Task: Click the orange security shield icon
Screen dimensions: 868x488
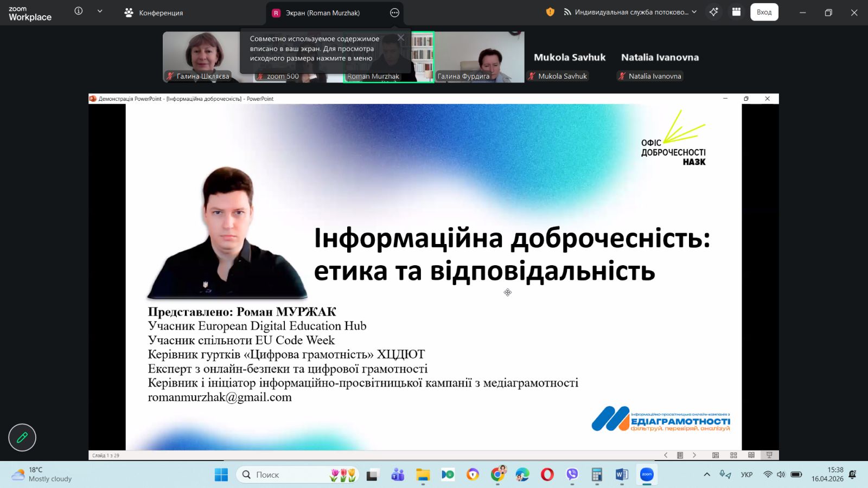Action: point(550,12)
